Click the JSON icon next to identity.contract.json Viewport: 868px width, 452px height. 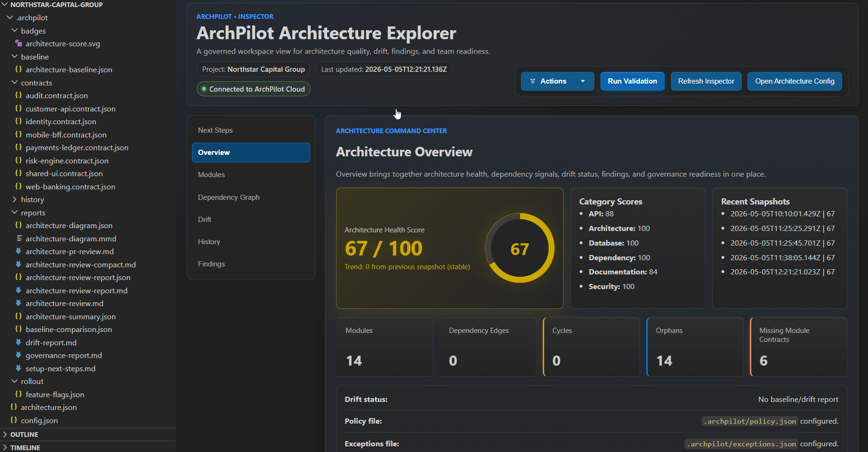coord(18,121)
